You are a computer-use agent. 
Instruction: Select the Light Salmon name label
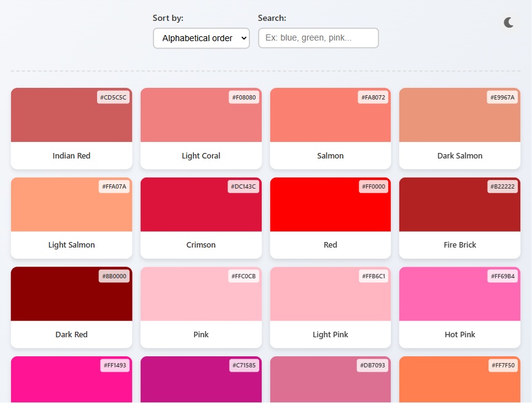pos(71,245)
